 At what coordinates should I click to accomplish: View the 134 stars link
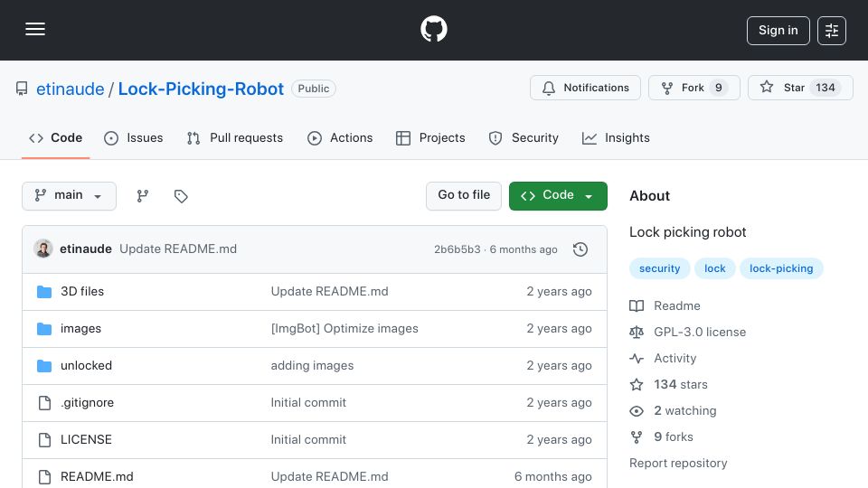[x=668, y=385]
